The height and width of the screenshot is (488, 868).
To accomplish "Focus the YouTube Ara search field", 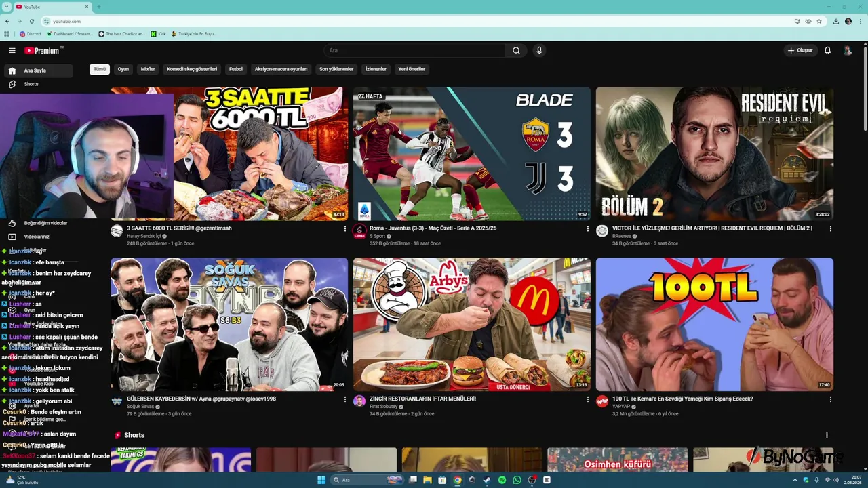I will tap(414, 50).
